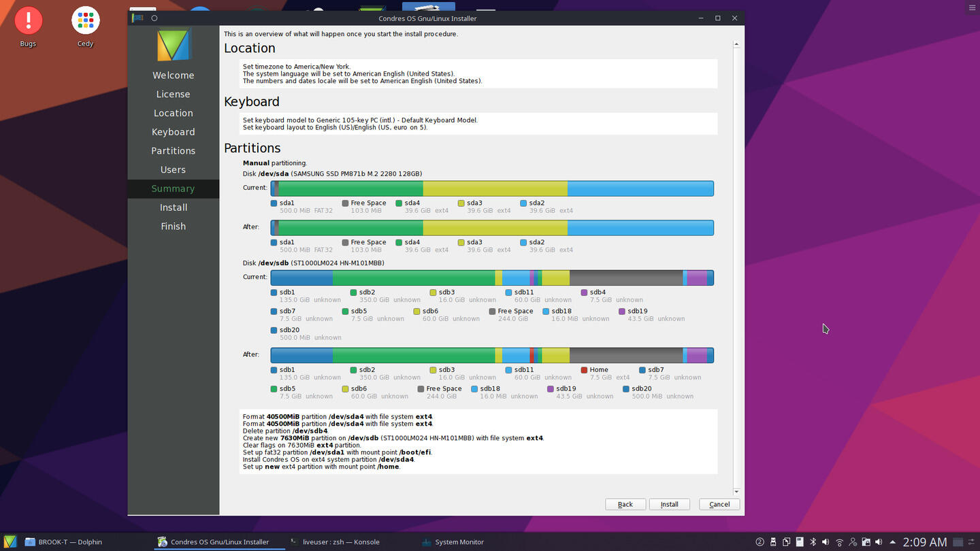This screenshot has width=980, height=551.
Task: Click 'Install Condres OS on ext4 system partition' line
Action: [x=328, y=459]
